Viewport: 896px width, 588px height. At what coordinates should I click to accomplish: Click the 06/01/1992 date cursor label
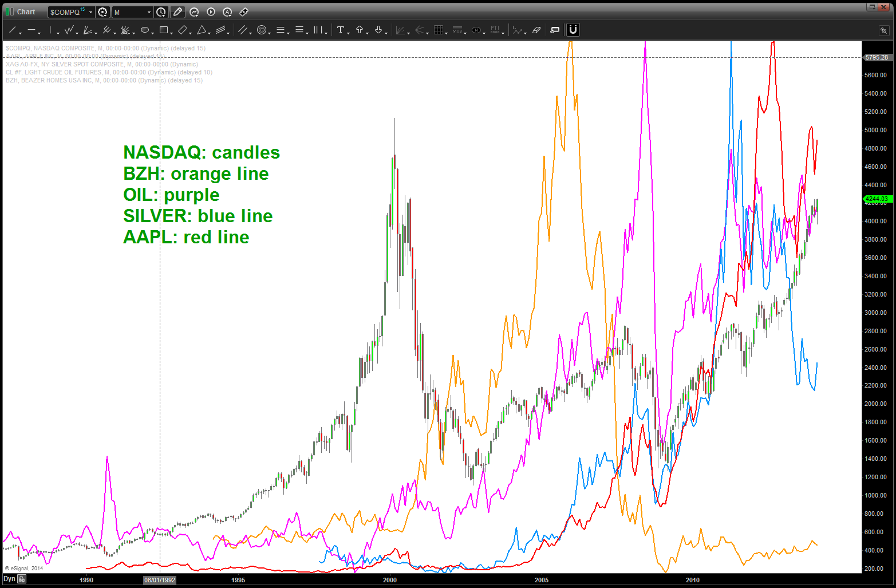click(160, 580)
